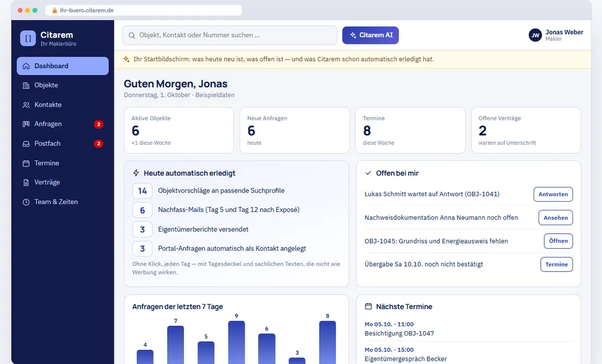Click the Termine calendar icon in sidebar
602x364 pixels.
[x=26, y=163]
